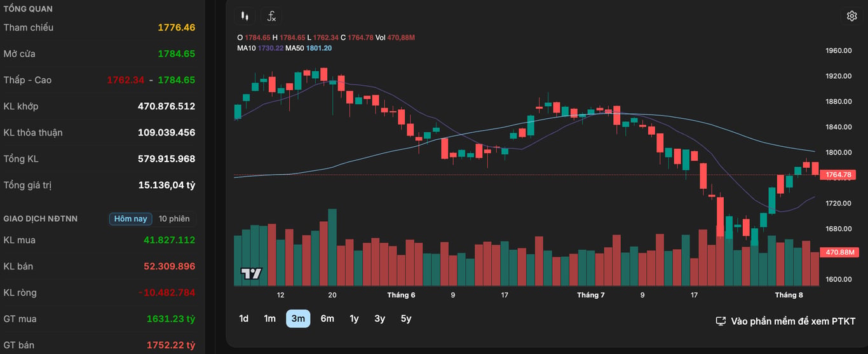The width and height of the screenshot is (868, 354).
Task: Choose the 1y chart range
Action: pos(354,318)
